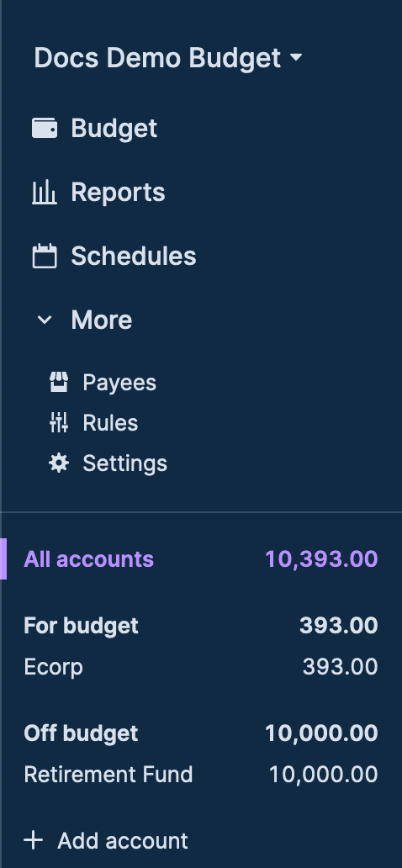The width and height of the screenshot is (402, 868).
Task: Open the Docs Demo Budget dropdown arrow
Action: click(296, 57)
